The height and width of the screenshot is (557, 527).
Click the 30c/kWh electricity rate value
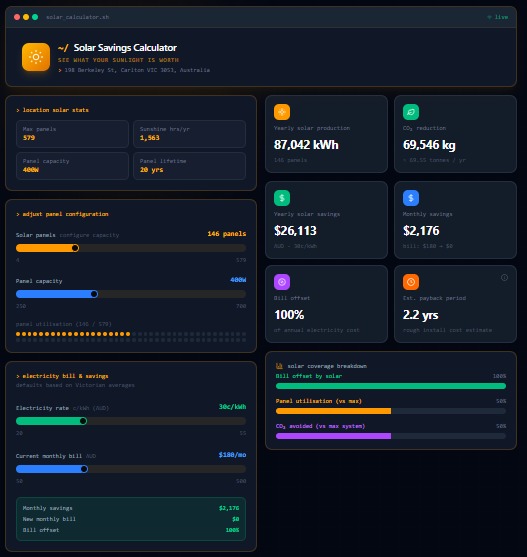232,407
